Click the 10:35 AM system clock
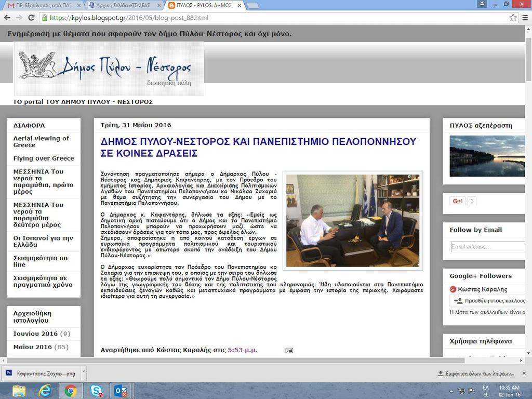The height and width of the screenshot is (399, 532). tap(509, 388)
